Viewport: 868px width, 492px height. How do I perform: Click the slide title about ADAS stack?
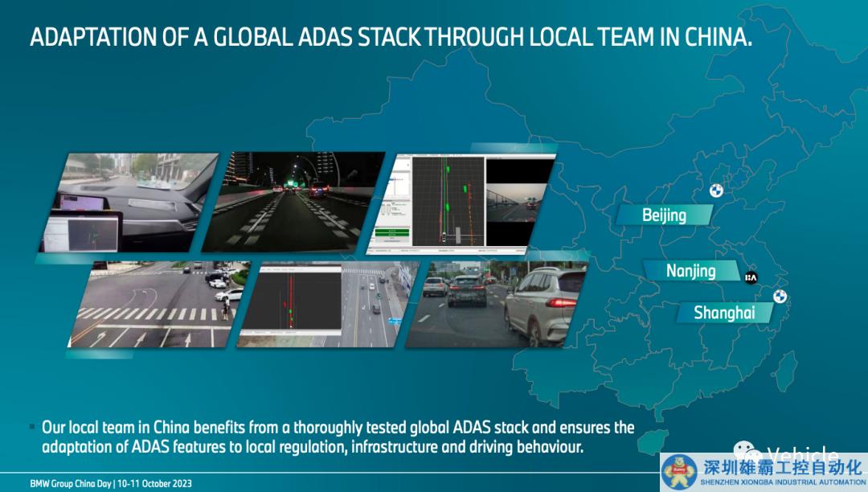point(391,38)
